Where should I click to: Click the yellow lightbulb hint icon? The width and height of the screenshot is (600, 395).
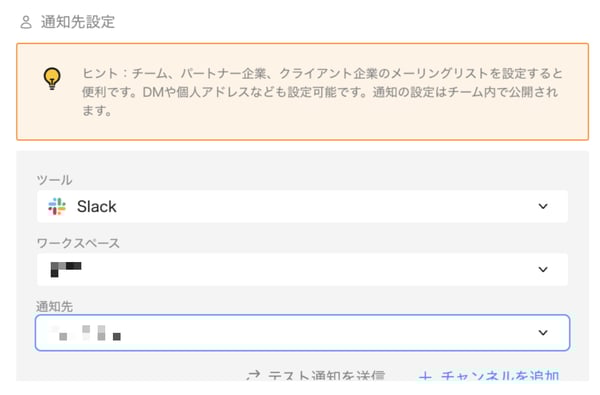52,78
